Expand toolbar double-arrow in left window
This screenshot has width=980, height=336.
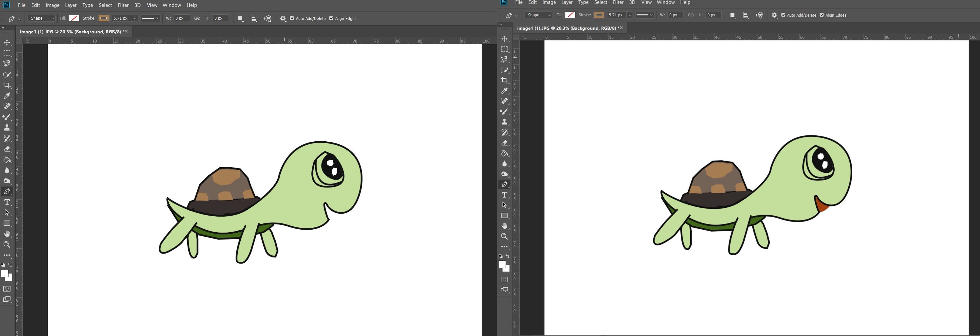[x=3, y=28]
